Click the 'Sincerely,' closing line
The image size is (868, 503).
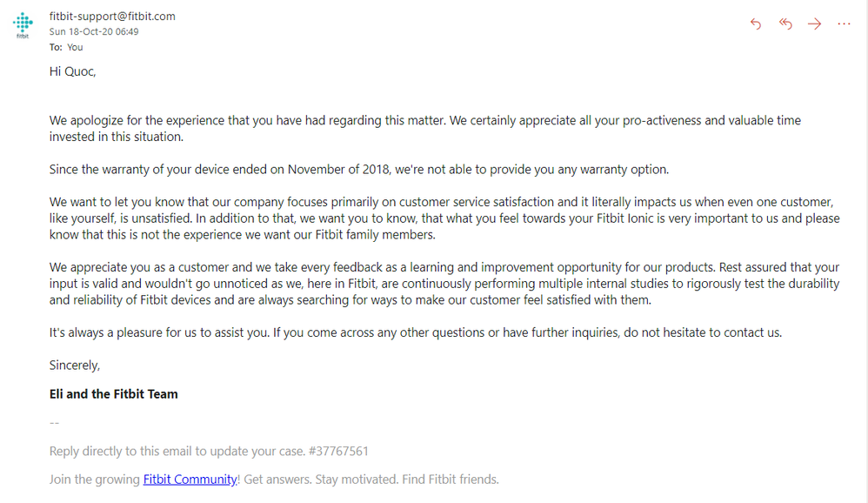tap(75, 365)
